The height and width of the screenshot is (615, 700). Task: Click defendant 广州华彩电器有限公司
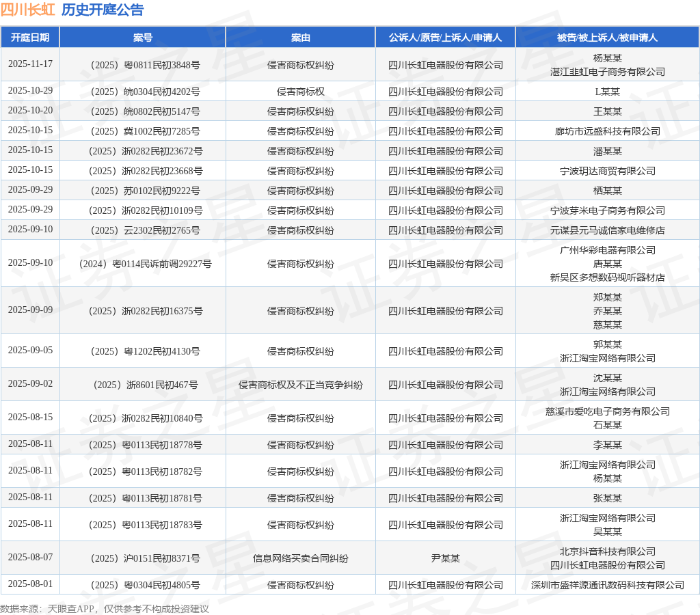pyautogui.click(x=608, y=250)
